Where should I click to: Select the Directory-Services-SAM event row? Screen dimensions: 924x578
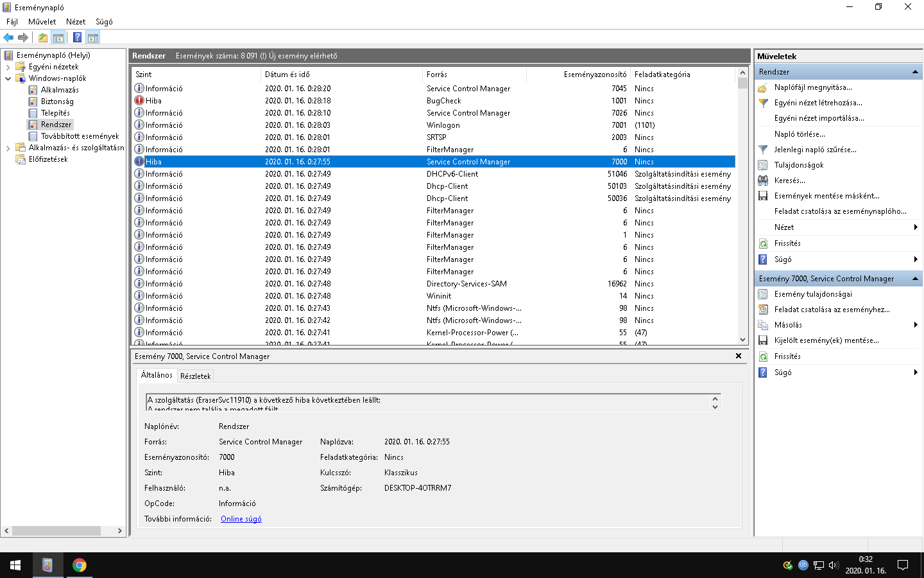[x=434, y=284]
